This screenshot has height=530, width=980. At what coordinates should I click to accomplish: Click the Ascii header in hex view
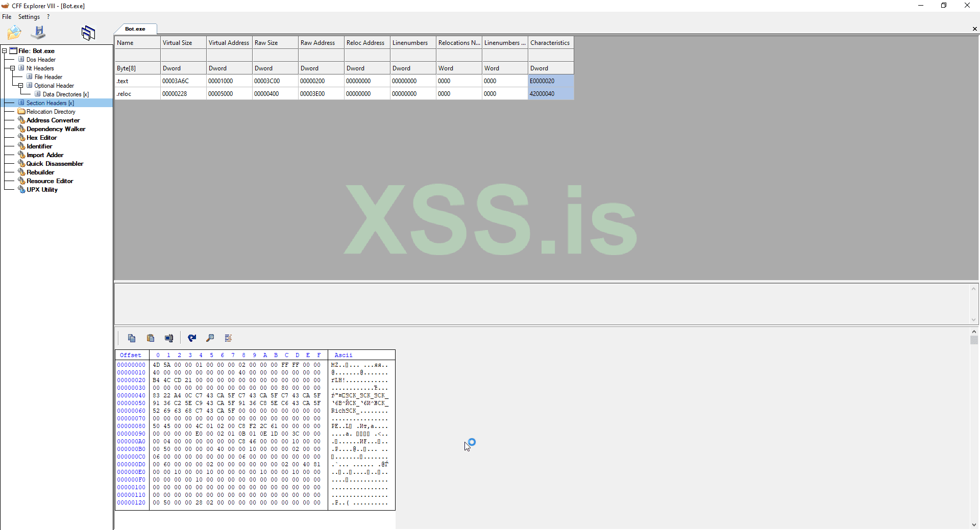[344, 355]
